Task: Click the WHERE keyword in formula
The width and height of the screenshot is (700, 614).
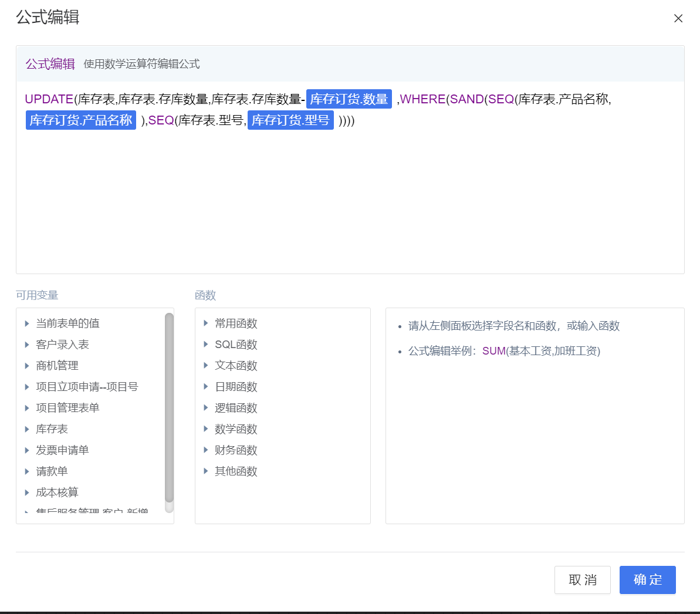Action: click(x=422, y=99)
